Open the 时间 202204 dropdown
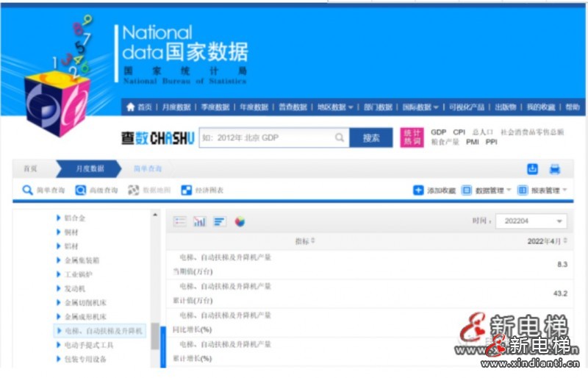The height and width of the screenshot is (378, 588). tap(531, 221)
